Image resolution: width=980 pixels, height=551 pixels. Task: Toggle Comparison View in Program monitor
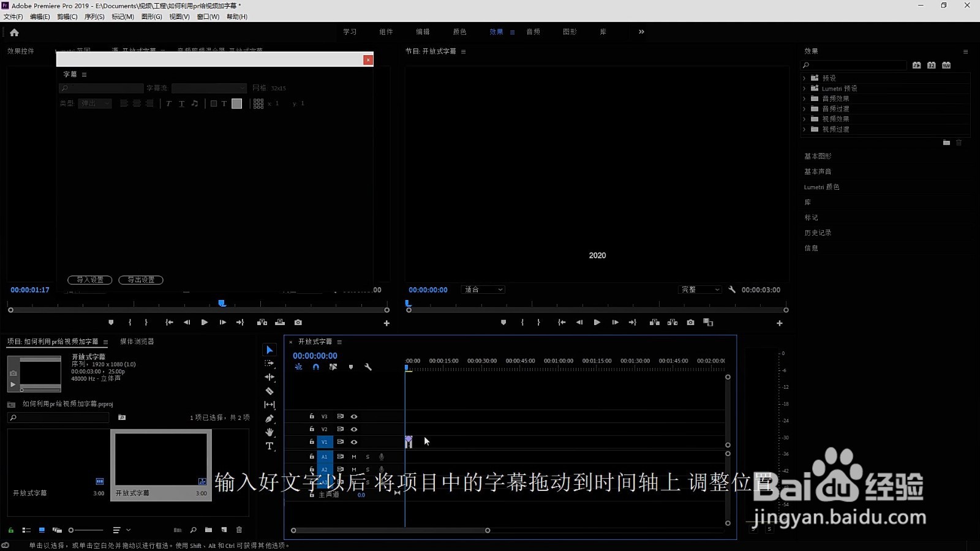point(709,323)
